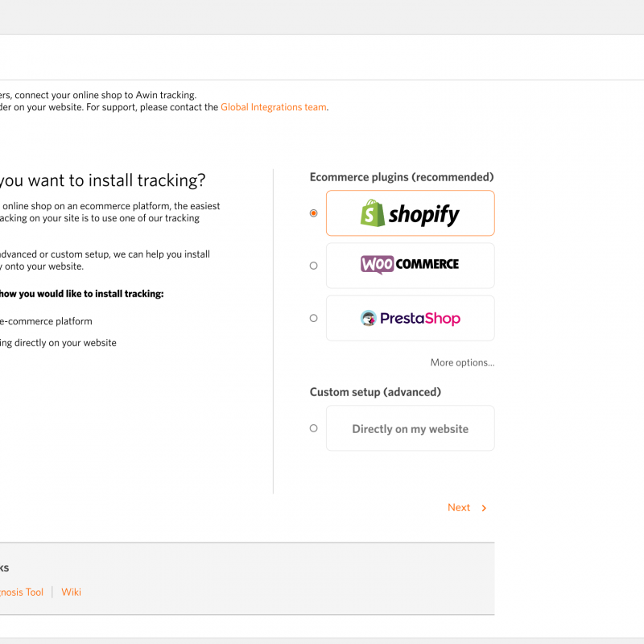Click the directly on your website option text
This screenshot has height=644, width=644.
(x=58, y=343)
